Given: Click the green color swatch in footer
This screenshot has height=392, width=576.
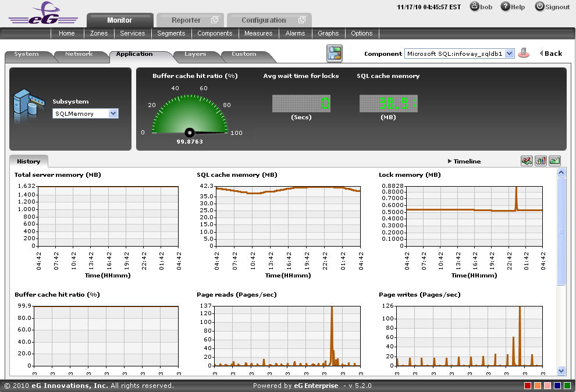Looking at the screenshot, I should 567,386.
